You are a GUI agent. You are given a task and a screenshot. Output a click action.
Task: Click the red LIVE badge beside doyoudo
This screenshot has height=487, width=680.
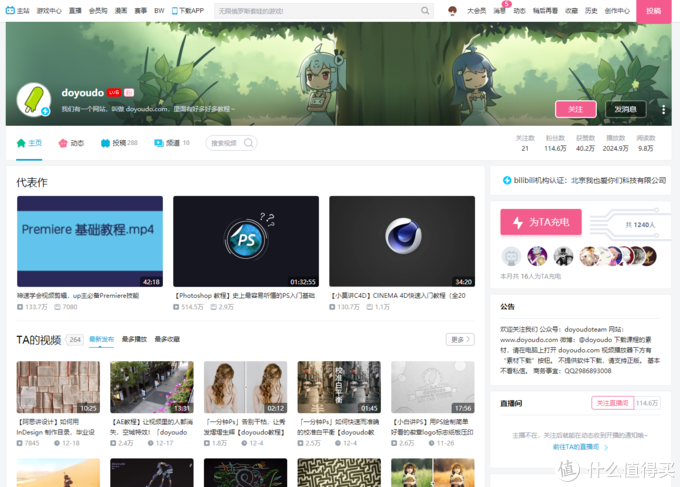114,92
